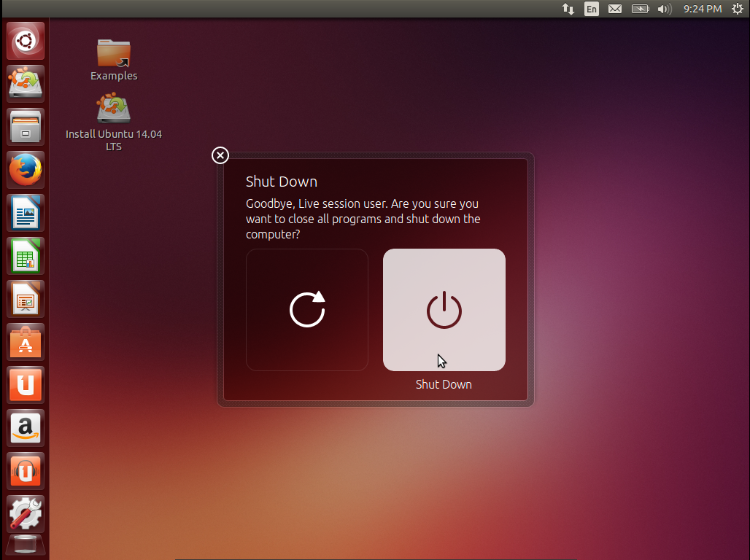Open the Files file manager
This screenshot has height=560, width=750.
[x=25, y=126]
